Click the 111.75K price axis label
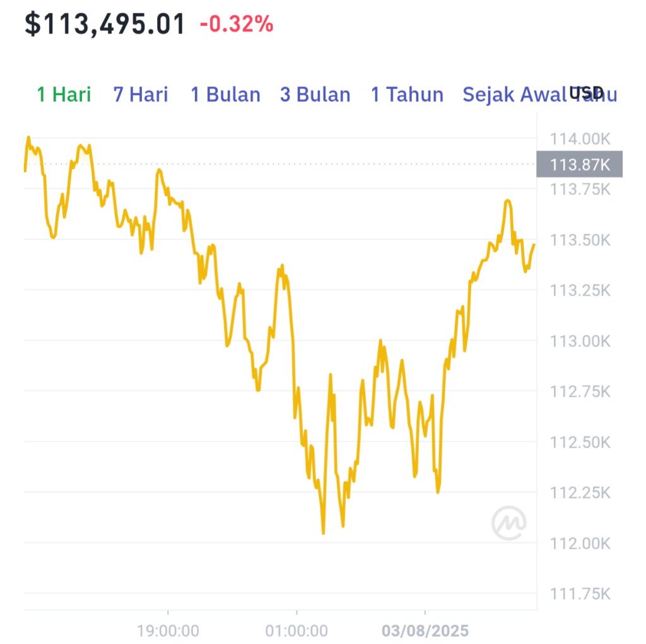 [x=580, y=594]
